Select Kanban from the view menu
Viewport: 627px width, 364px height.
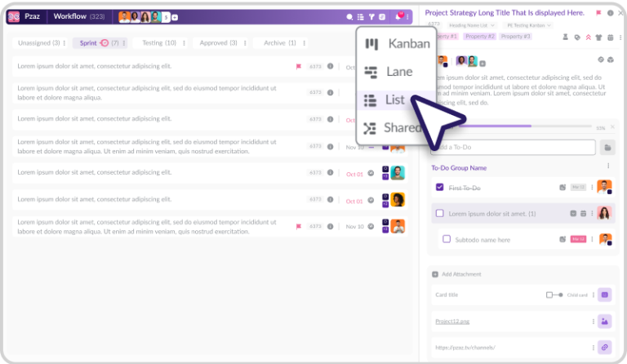(x=400, y=44)
